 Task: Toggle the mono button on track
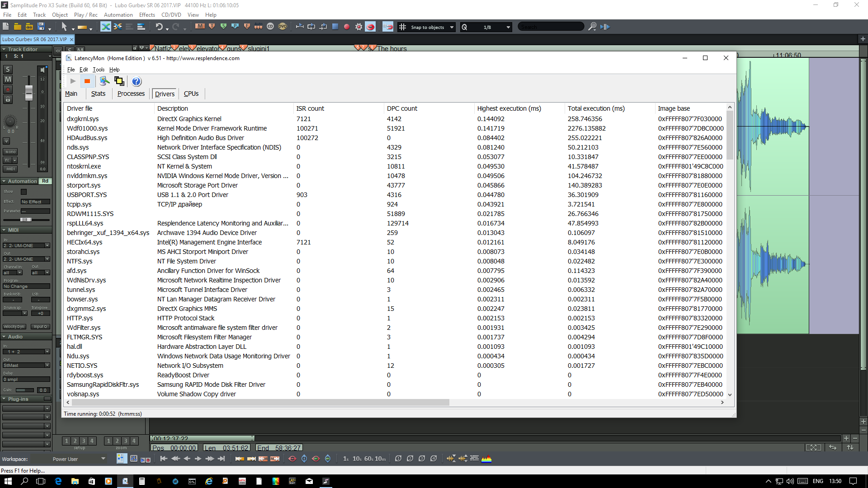coord(10,152)
